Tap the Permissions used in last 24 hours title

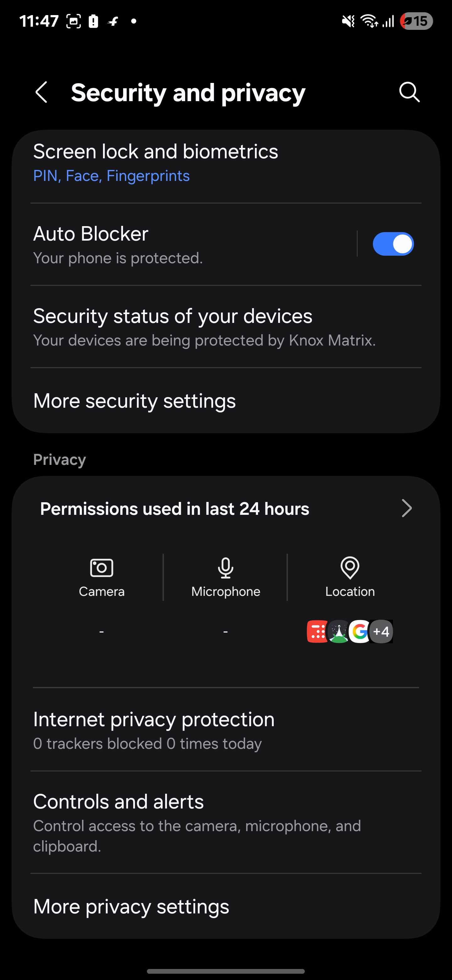coord(175,509)
